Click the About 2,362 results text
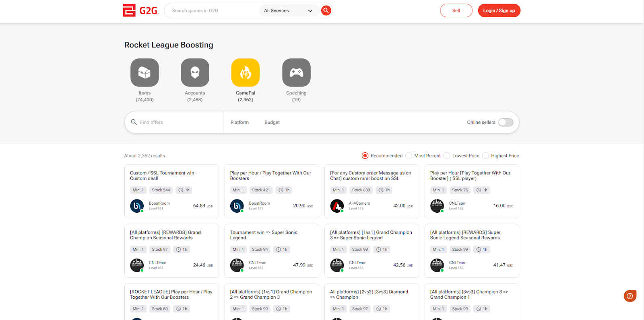644x320 pixels. click(144, 156)
